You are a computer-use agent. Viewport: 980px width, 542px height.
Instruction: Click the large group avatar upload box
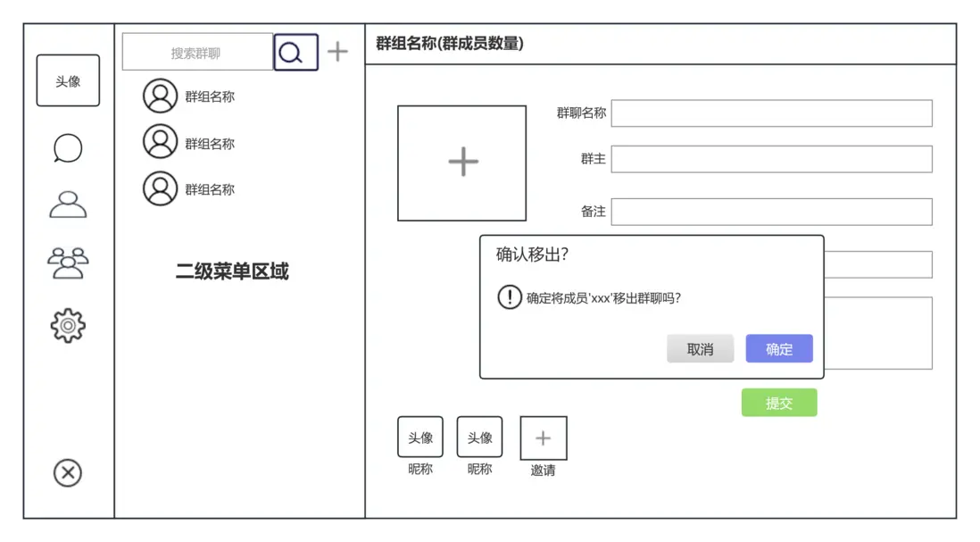pos(461,163)
